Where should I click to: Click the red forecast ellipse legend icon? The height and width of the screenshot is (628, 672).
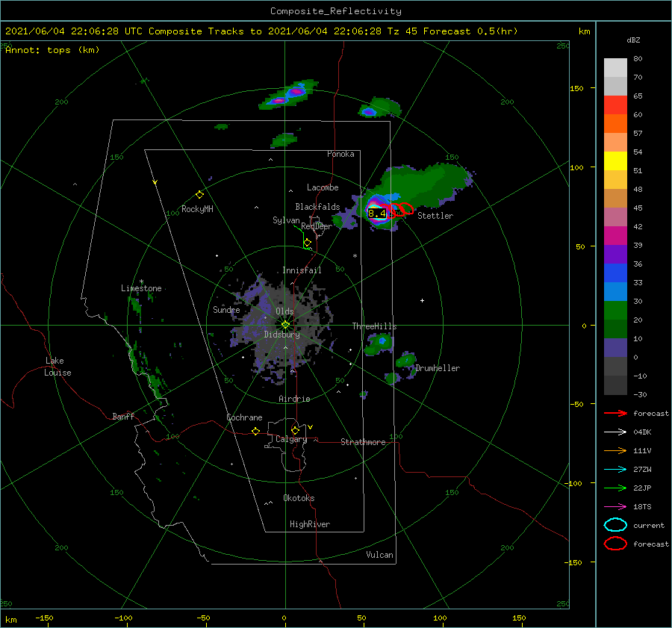coord(615,544)
